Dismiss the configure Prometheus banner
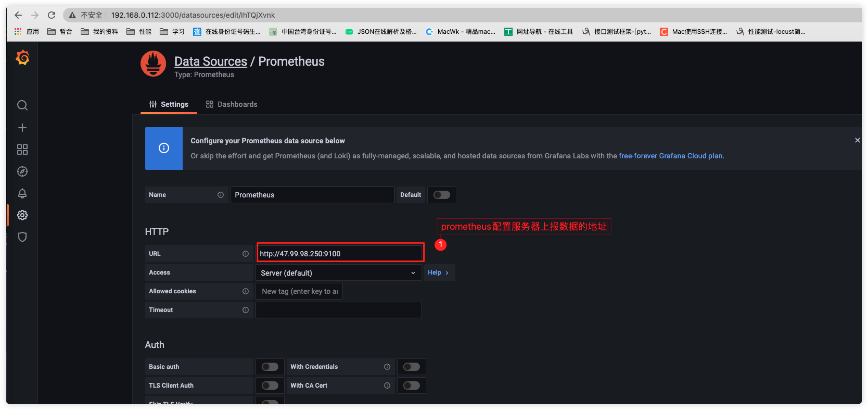This screenshot has width=868, height=410. pyautogui.click(x=857, y=140)
